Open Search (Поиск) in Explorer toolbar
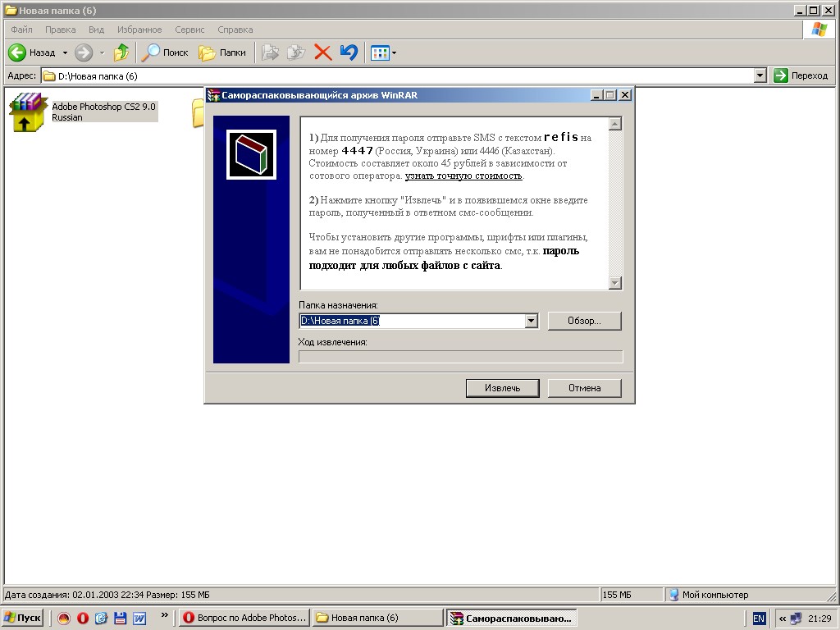 pos(165,52)
